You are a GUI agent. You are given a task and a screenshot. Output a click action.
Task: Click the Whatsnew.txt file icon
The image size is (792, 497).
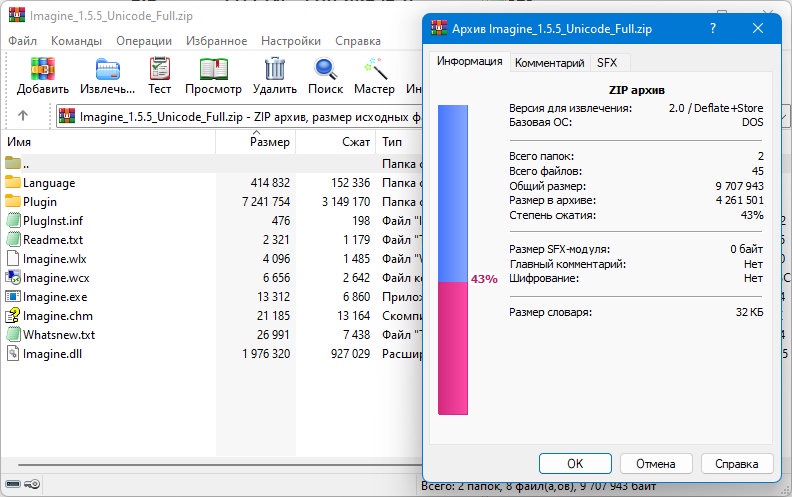13,334
